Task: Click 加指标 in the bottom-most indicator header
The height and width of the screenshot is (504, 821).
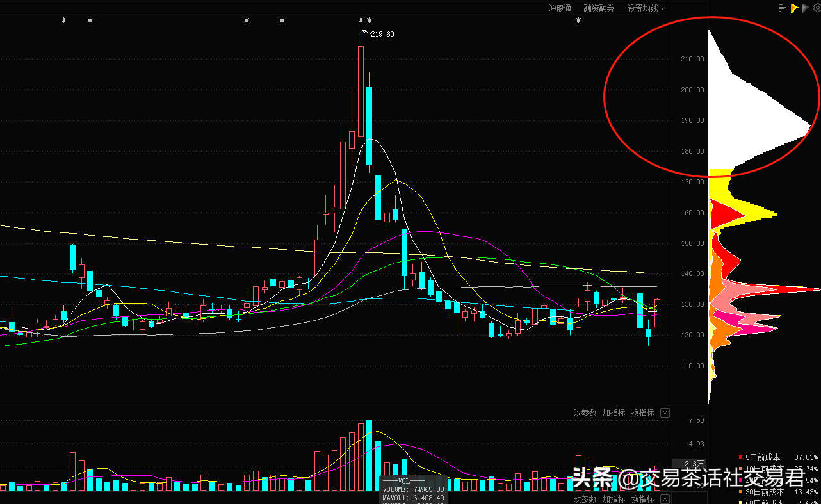Action: pos(614,499)
